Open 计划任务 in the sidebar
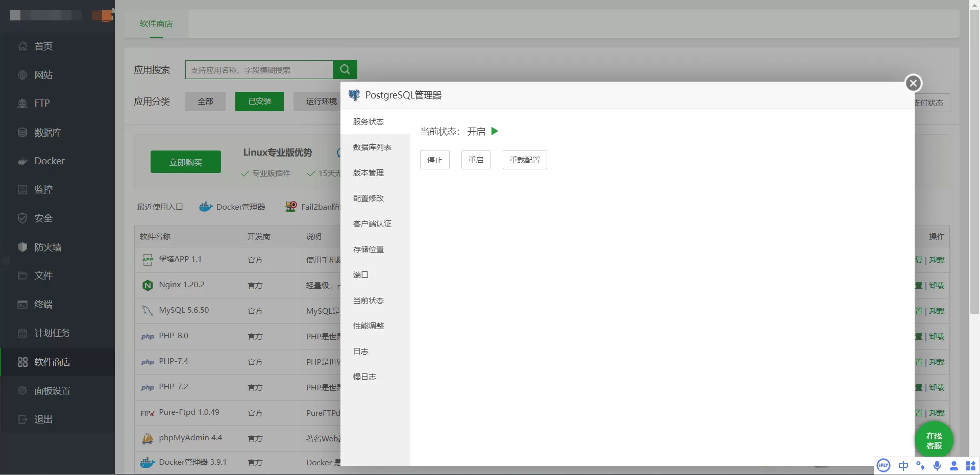 52,333
